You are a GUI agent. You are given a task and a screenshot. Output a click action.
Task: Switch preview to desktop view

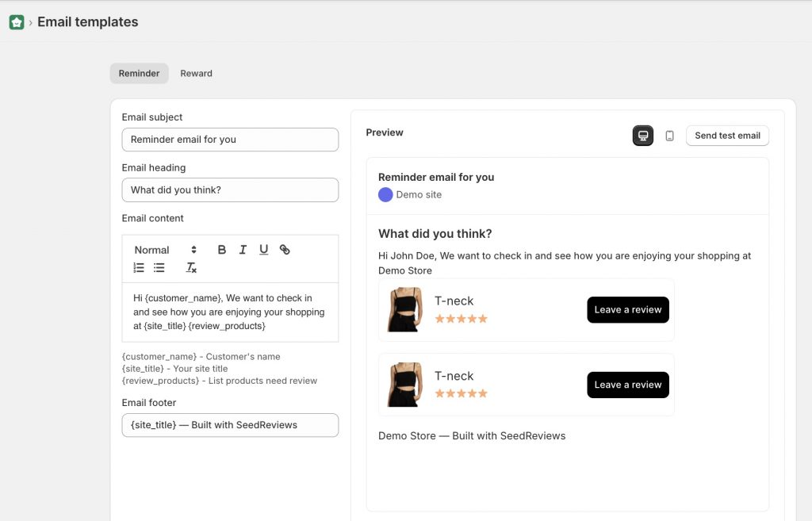642,136
